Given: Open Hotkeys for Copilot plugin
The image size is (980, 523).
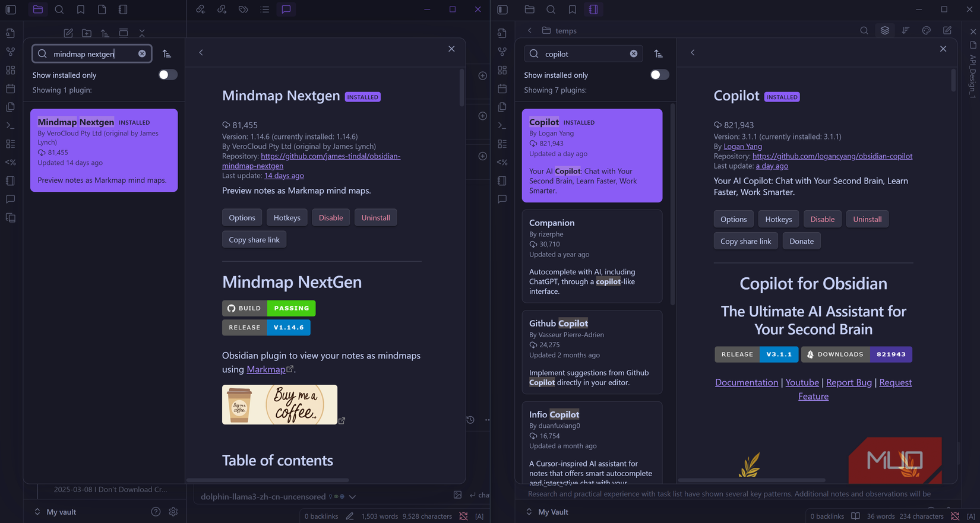Looking at the screenshot, I should click(x=779, y=219).
